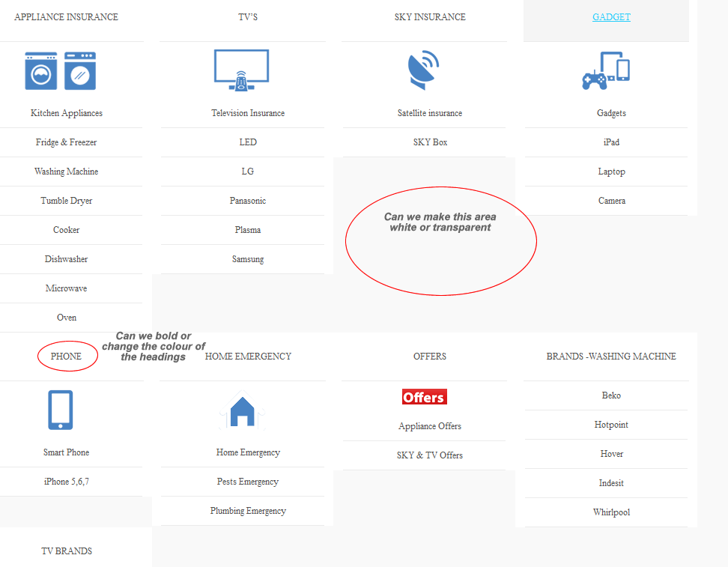Click the gadgets gamepad and tablet icon
728x567 pixels.
coord(606,70)
